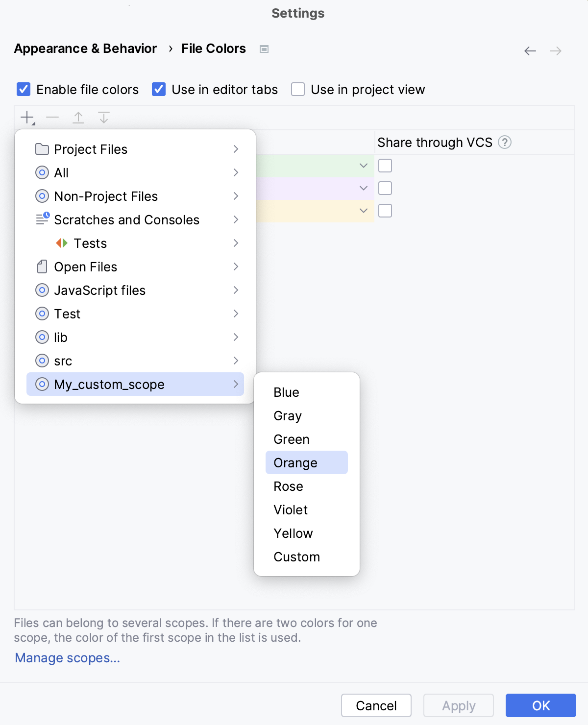This screenshot has height=725, width=588.
Task: Click the Add file color plus icon
Action: pyautogui.click(x=27, y=118)
